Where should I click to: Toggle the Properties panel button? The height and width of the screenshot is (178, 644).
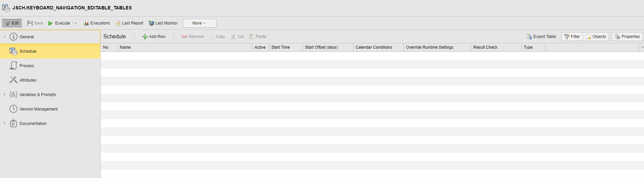tap(627, 37)
